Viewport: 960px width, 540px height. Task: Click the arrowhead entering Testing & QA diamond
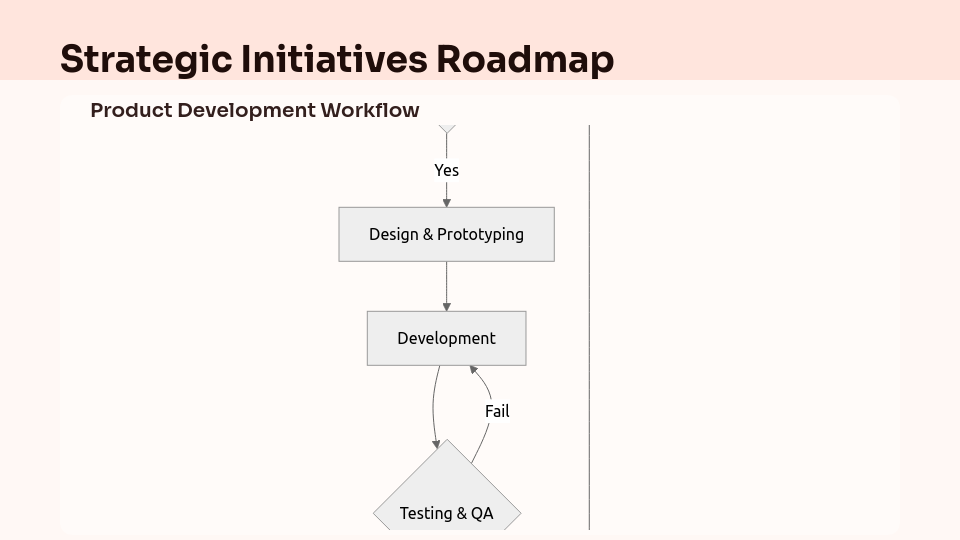(x=436, y=445)
